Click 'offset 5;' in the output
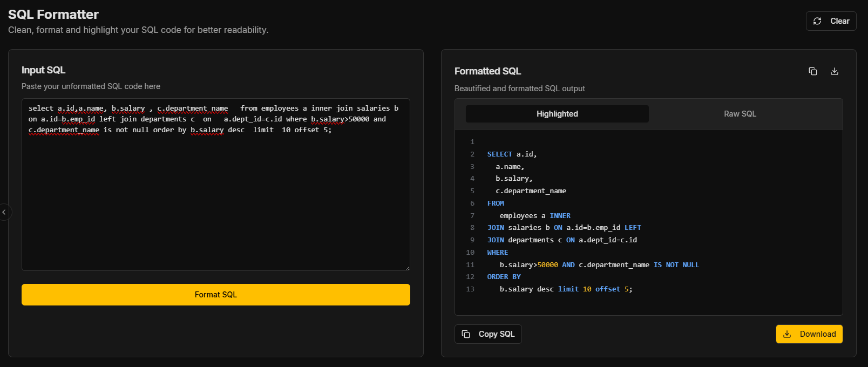Image resolution: width=868 pixels, height=367 pixels. tap(614, 289)
